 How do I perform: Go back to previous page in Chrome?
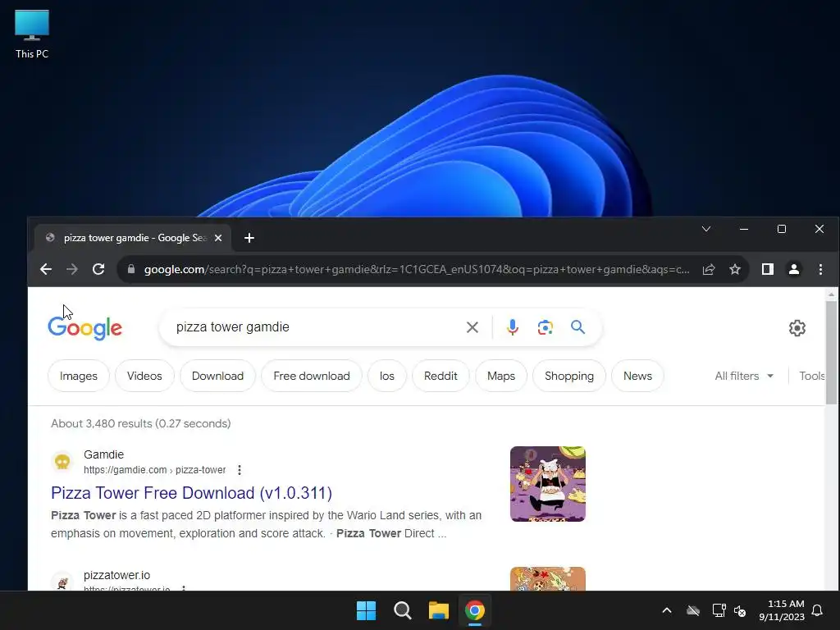[x=46, y=269]
